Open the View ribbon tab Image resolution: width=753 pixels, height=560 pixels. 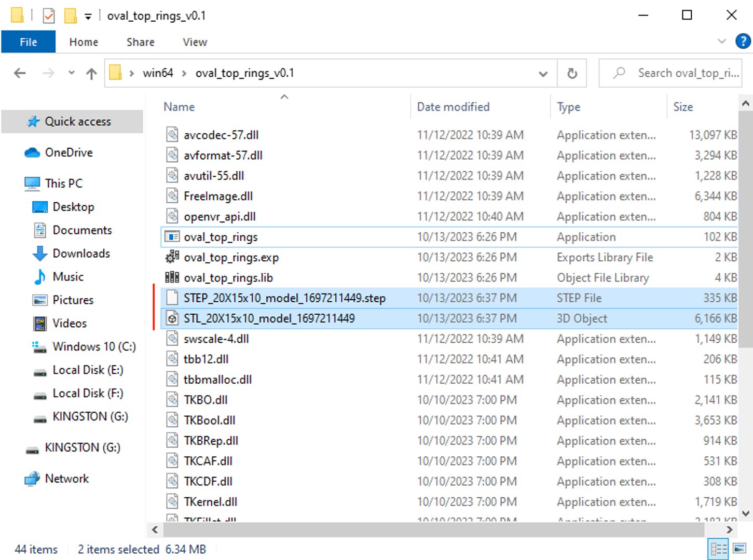point(195,42)
